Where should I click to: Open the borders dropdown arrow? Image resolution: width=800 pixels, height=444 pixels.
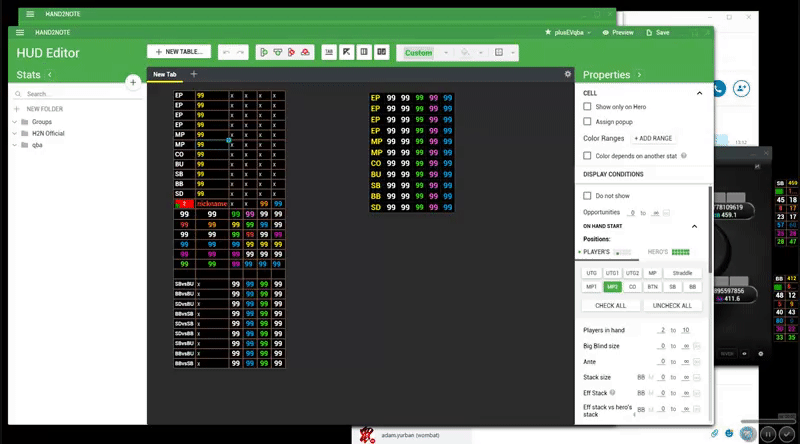512,53
